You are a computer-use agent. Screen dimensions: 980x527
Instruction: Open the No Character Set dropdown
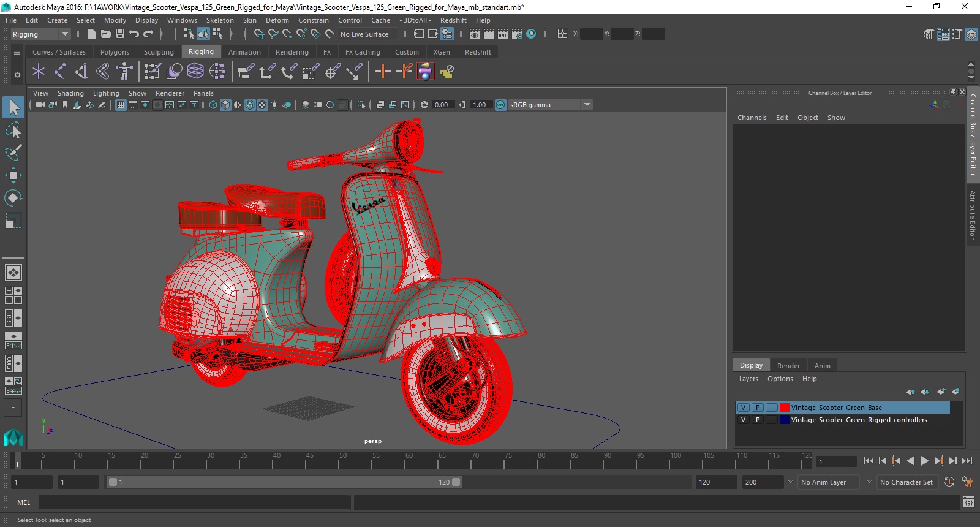coord(908,482)
